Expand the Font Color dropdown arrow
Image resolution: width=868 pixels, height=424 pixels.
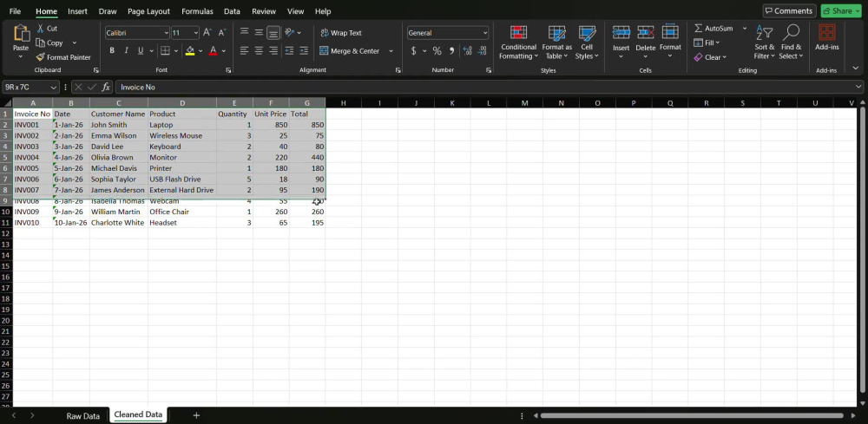pyautogui.click(x=224, y=51)
